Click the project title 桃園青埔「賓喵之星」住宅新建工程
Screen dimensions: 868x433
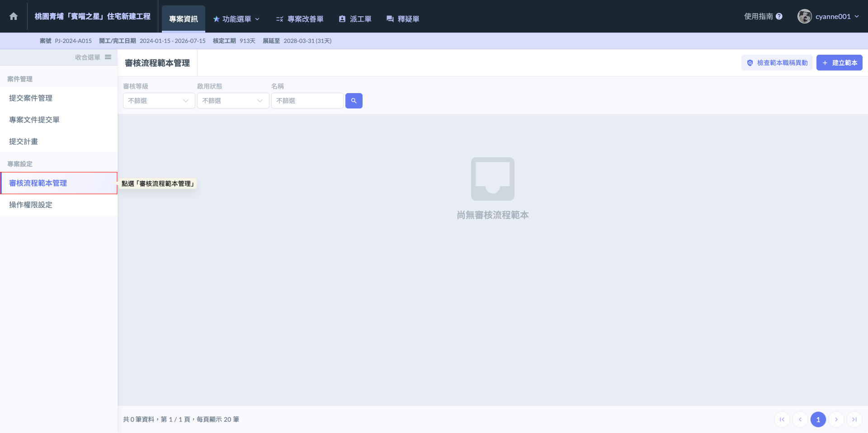(x=93, y=16)
